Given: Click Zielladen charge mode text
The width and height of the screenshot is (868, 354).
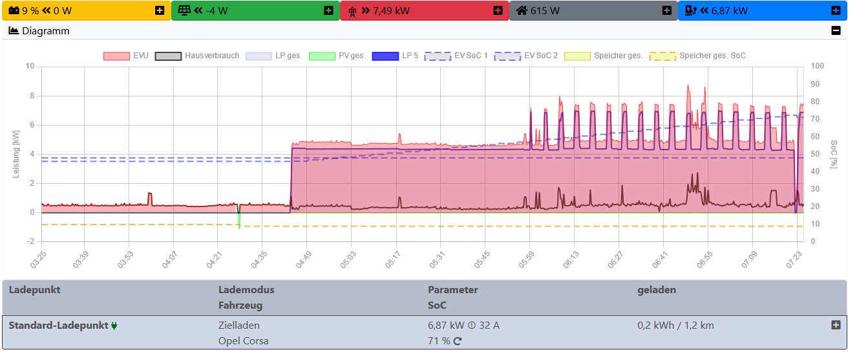Looking at the screenshot, I should point(239,326).
